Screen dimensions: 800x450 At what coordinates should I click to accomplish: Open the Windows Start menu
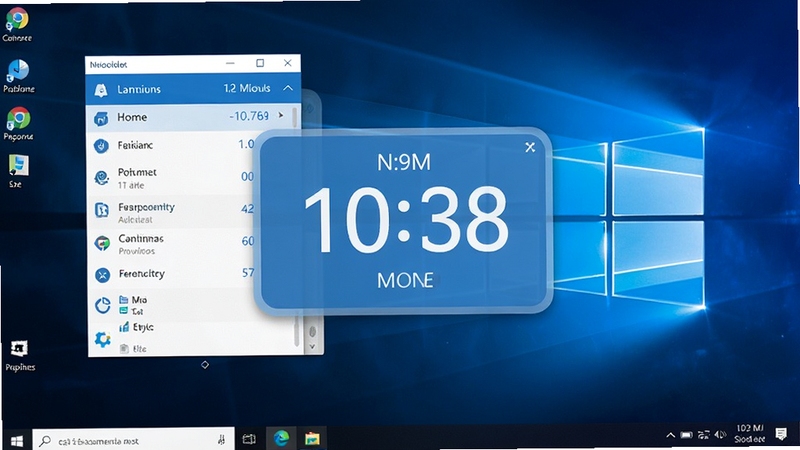17,440
